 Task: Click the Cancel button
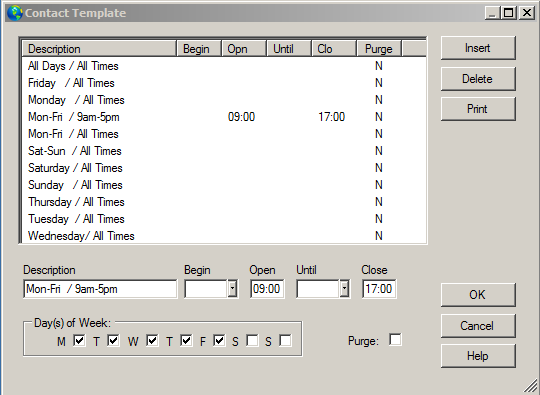point(478,325)
